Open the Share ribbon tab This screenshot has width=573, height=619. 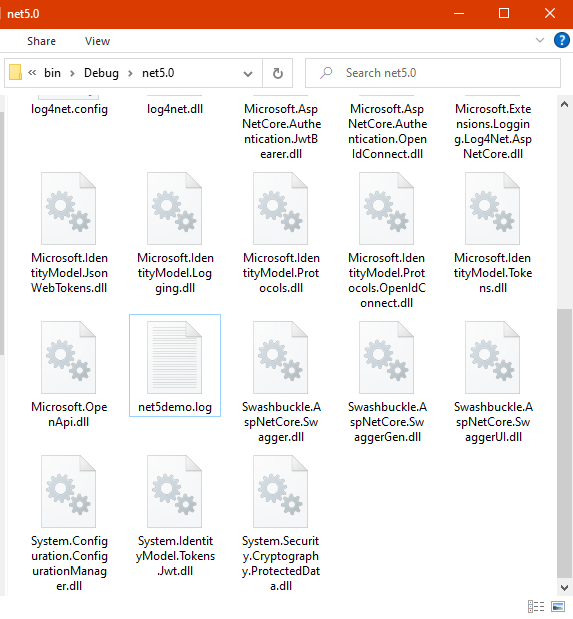(41, 41)
